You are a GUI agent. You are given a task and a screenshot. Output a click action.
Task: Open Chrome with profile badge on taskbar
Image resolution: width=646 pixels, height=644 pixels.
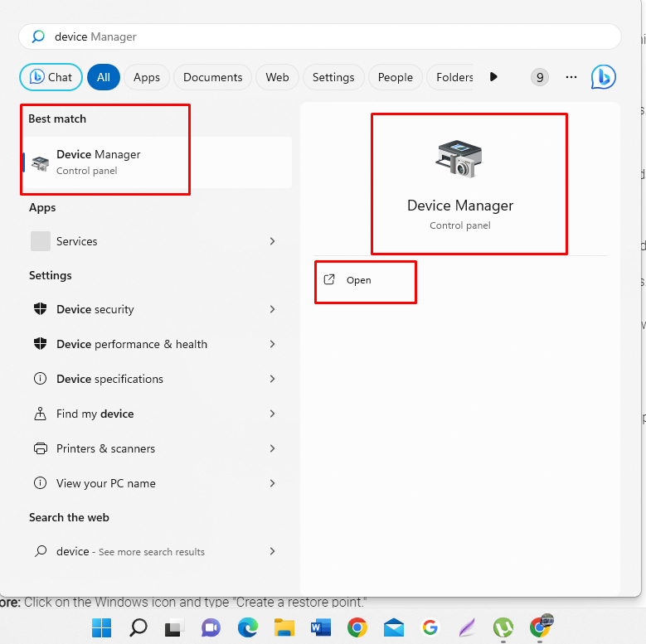pos(540,627)
